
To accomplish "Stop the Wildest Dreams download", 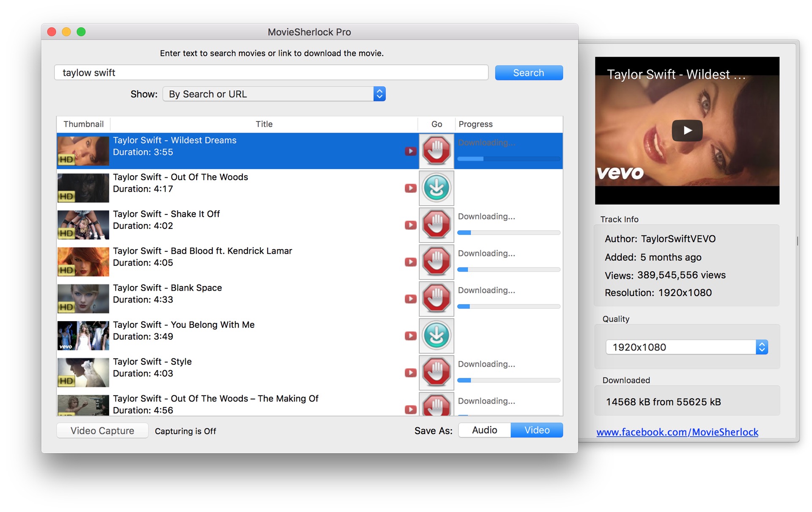I will point(436,151).
